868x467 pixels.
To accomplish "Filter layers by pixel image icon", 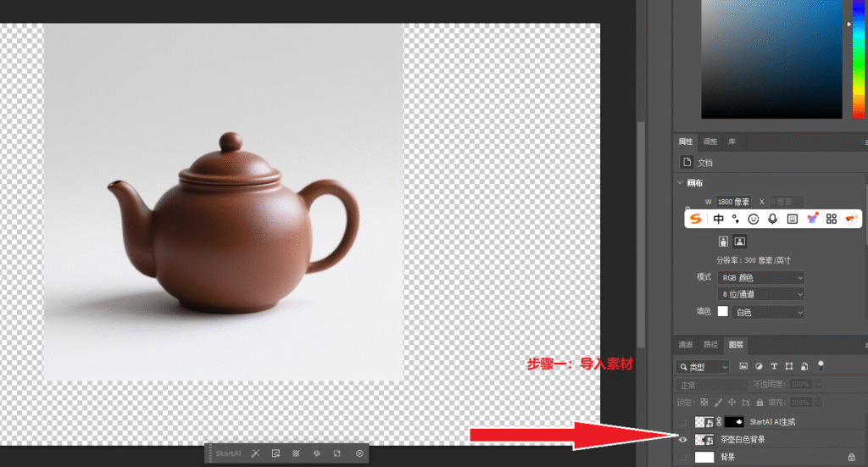I will tap(743, 366).
